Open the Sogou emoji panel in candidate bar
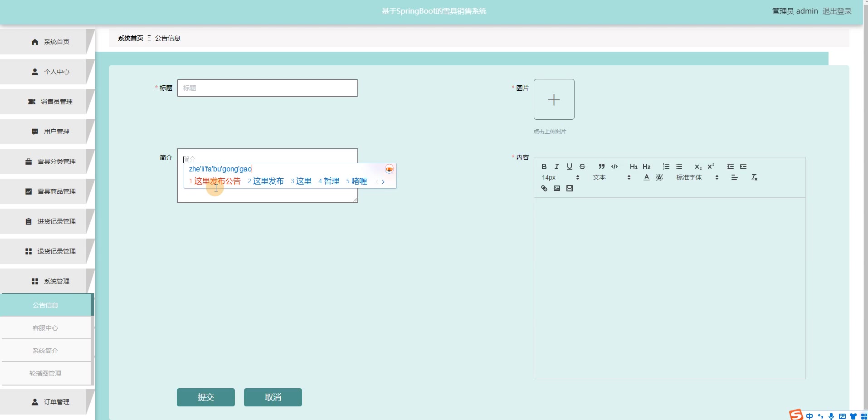Image resolution: width=868 pixels, height=420 pixels. 389,169
